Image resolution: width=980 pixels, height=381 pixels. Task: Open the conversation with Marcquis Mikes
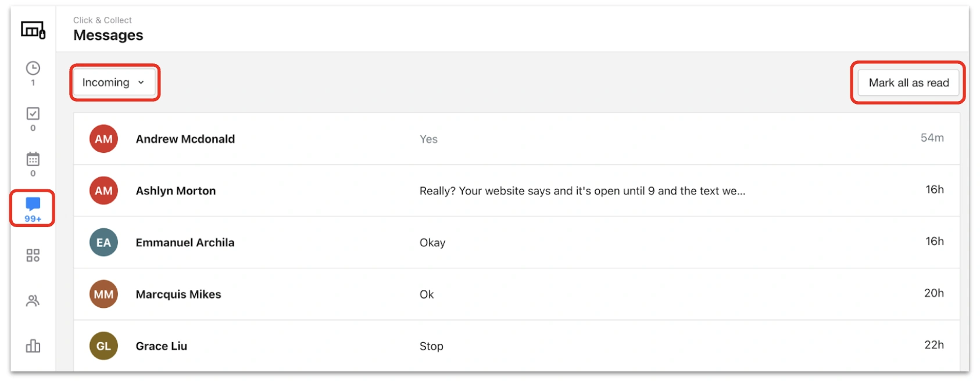[517, 294]
